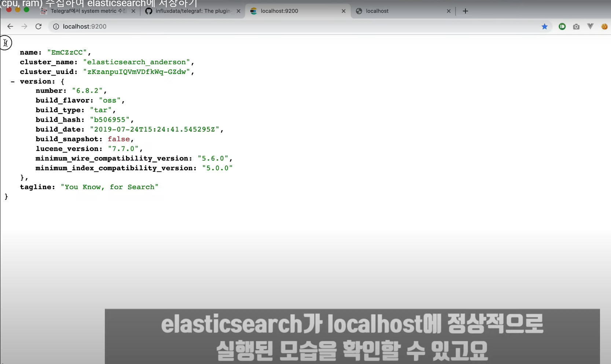Open the V-shaped extension icon
Screen dimensions: 611x364
pyautogui.click(x=590, y=26)
